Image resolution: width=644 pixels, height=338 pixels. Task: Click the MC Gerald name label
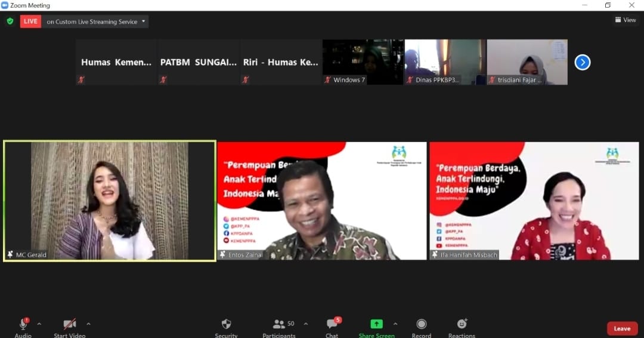[x=31, y=255]
